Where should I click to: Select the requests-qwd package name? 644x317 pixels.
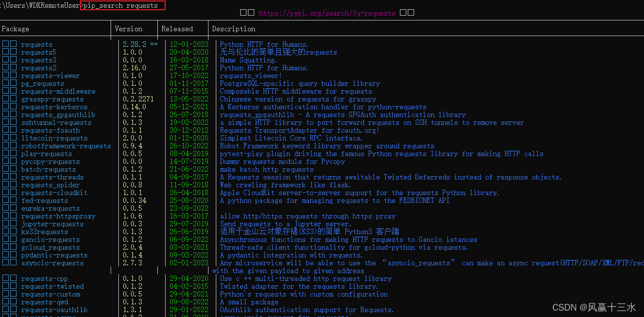(x=44, y=302)
